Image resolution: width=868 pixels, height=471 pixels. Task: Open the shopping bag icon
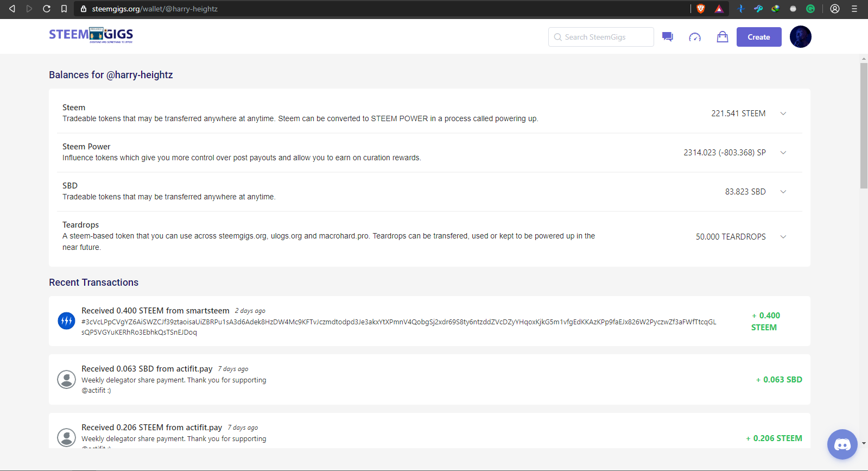pos(723,36)
